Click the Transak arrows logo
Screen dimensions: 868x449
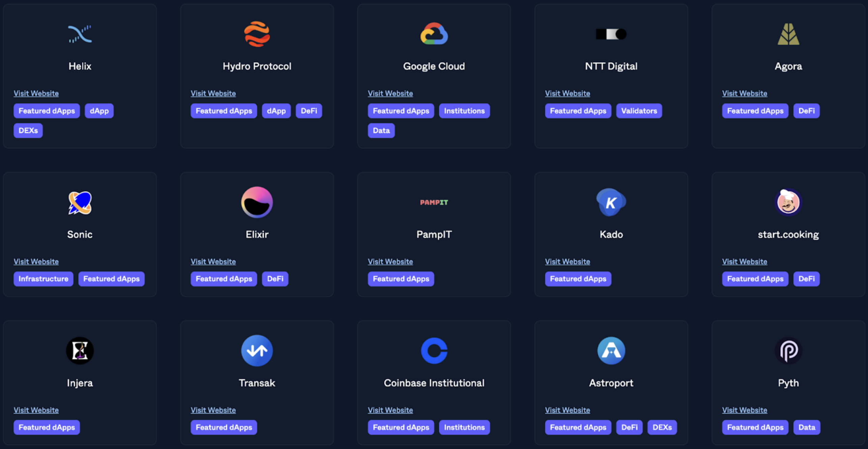[257, 350]
